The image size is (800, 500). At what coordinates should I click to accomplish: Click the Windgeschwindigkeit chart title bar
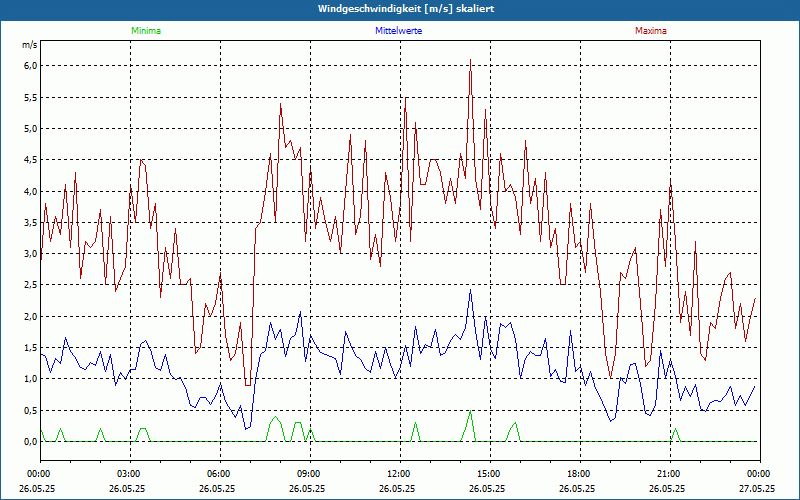point(400,8)
